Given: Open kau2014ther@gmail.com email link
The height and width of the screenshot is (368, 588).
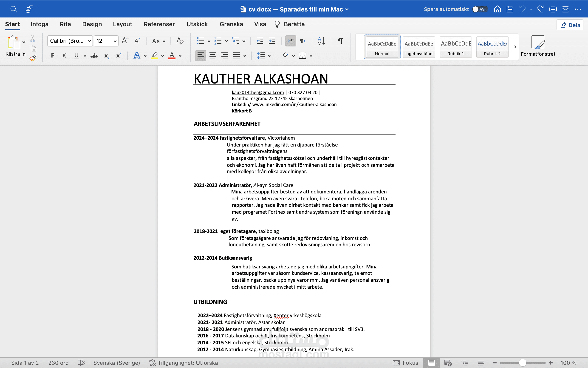Looking at the screenshot, I should pyautogui.click(x=257, y=92).
